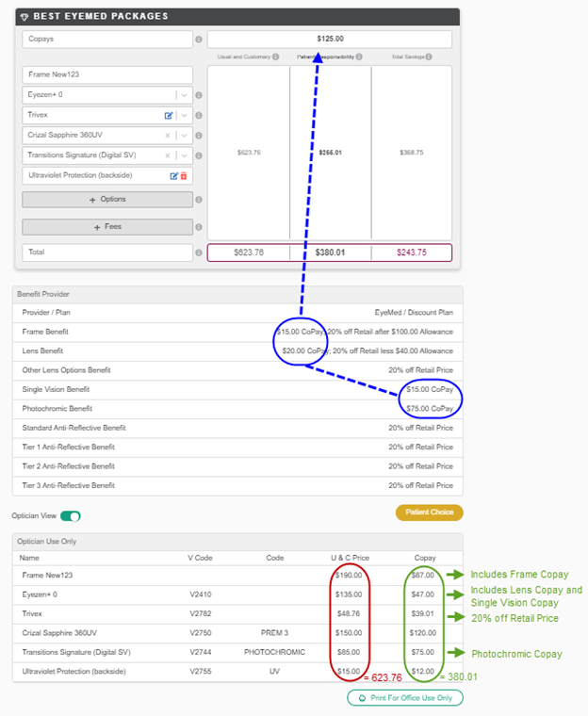Click the info icon beside Eyezen+ 0

point(199,95)
